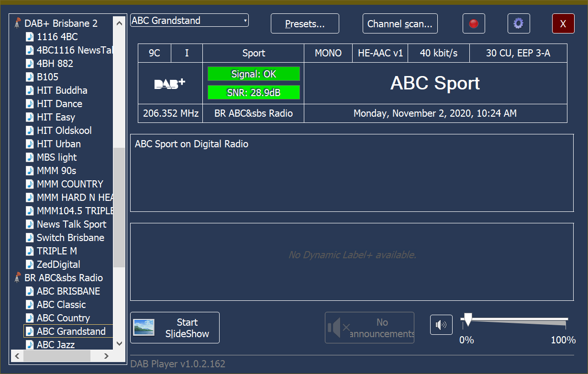Click the BR ABC&sbs Radio antenna icon
The height and width of the screenshot is (374, 588).
pos(18,278)
